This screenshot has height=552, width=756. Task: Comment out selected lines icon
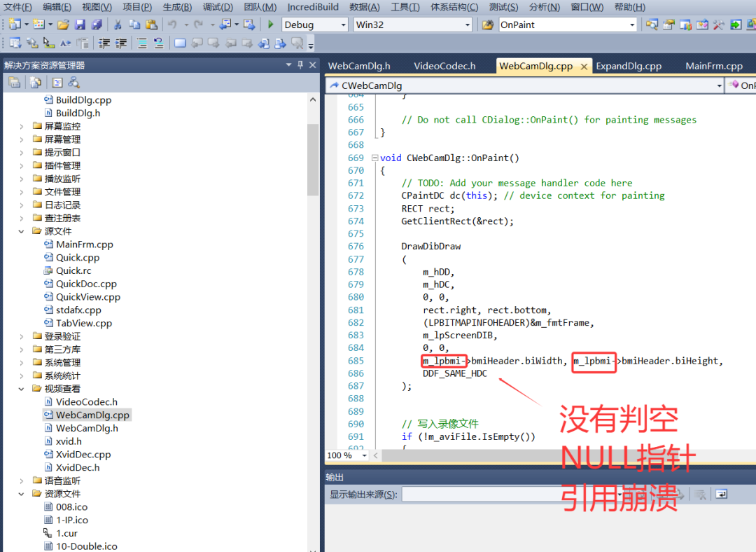[x=141, y=43]
